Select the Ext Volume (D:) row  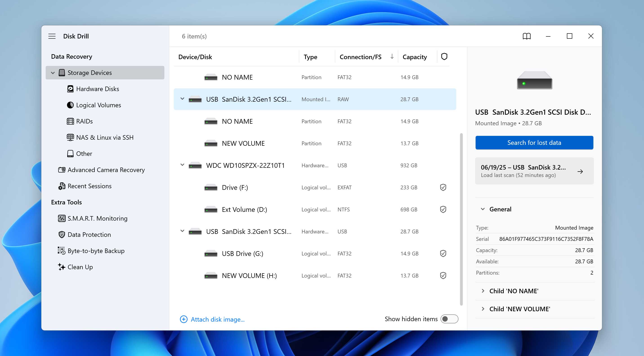[315, 209]
